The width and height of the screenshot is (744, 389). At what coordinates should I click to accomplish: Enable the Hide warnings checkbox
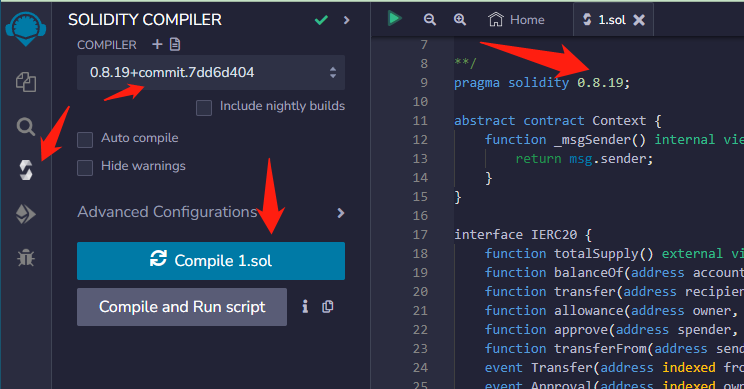85,168
